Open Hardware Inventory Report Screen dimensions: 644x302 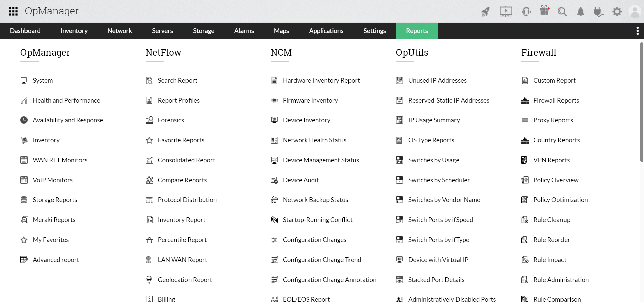[321, 80]
